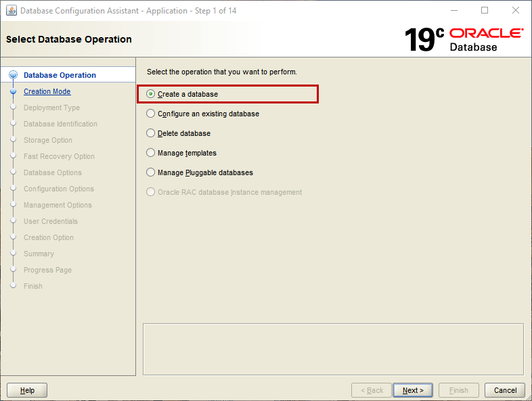Viewport: 532px width, 401px height.
Task: Click the Summary step label
Action: click(x=39, y=254)
